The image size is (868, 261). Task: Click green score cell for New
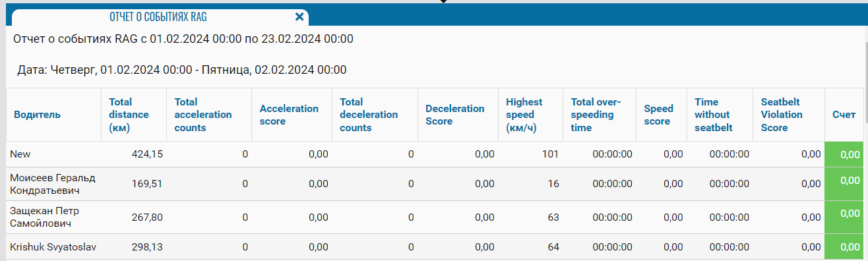[x=844, y=154]
